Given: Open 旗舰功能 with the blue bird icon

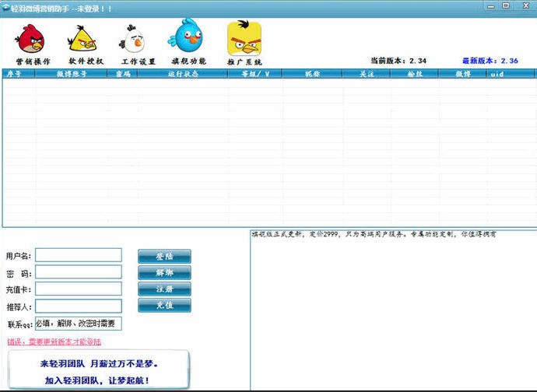Looking at the screenshot, I should pos(188,44).
